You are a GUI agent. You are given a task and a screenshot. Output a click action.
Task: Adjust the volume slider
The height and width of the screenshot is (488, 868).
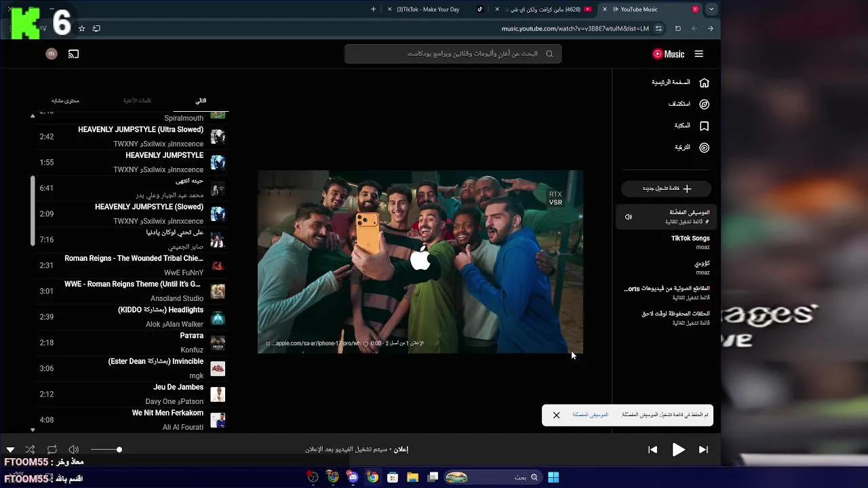(106, 449)
